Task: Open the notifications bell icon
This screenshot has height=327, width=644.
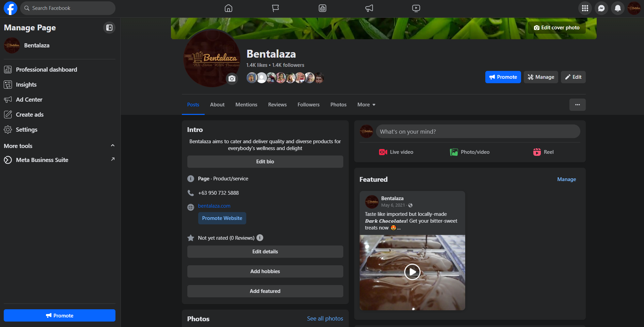Action: click(618, 8)
